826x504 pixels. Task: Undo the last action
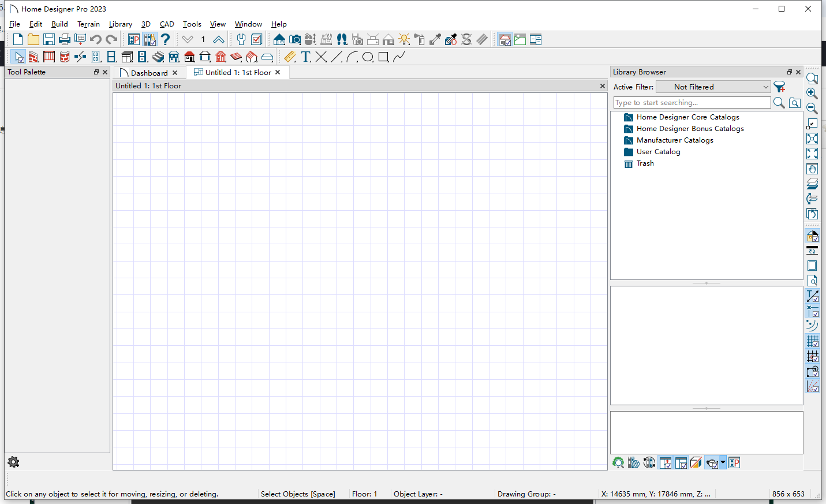point(96,39)
